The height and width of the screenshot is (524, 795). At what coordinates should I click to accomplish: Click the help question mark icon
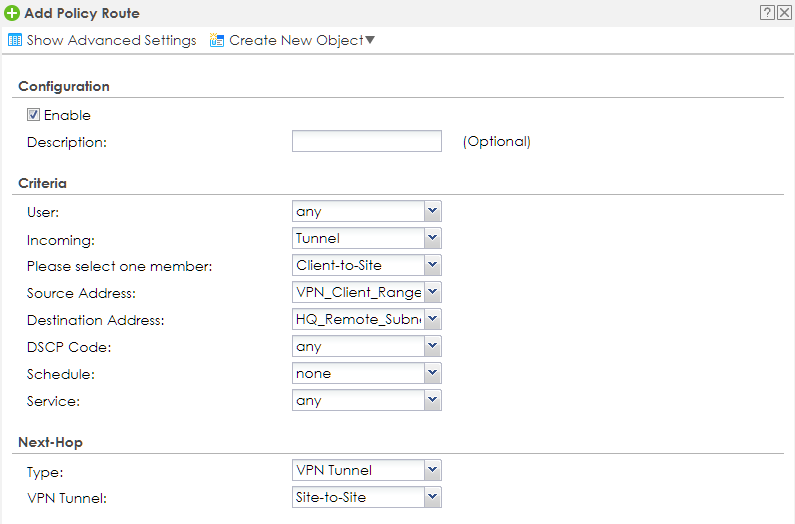pyautogui.click(x=767, y=13)
